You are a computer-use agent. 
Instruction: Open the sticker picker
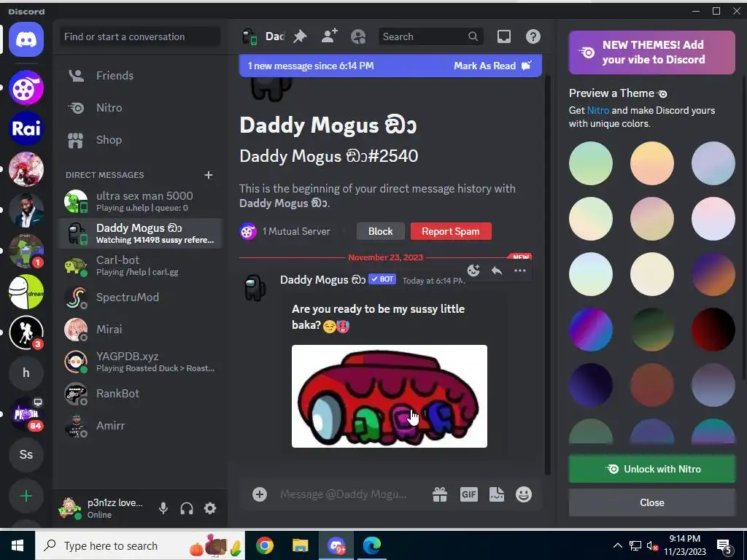(496, 494)
